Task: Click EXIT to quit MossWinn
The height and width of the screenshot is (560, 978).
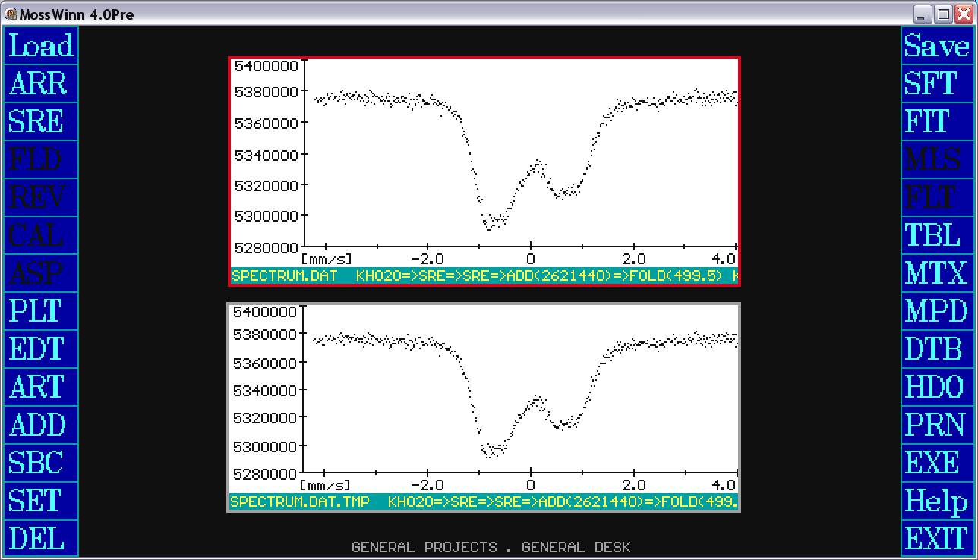Action: pyautogui.click(x=936, y=539)
